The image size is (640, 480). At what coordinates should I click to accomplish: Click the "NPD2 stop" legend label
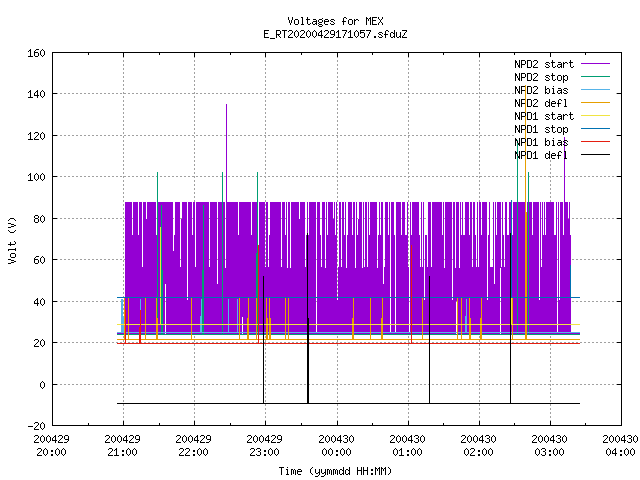(x=541, y=77)
